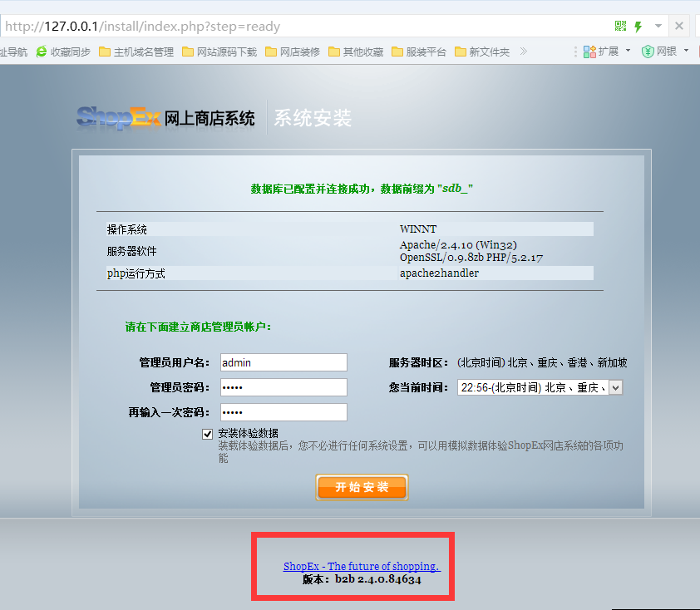Open the 网站源码下载 bookmark folder
Image resolution: width=700 pixels, height=610 pixels.
(x=219, y=52)
